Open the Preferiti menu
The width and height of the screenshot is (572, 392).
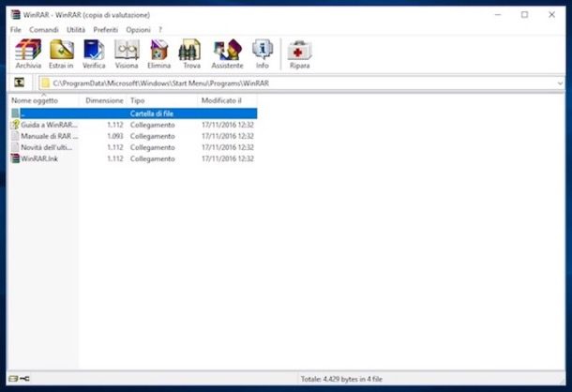pos(105,30)
